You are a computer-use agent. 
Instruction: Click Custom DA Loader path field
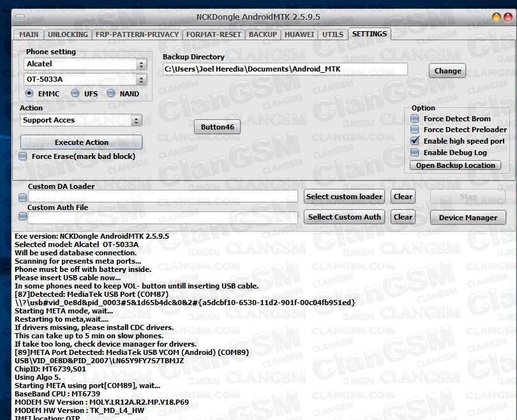point(163,197)
